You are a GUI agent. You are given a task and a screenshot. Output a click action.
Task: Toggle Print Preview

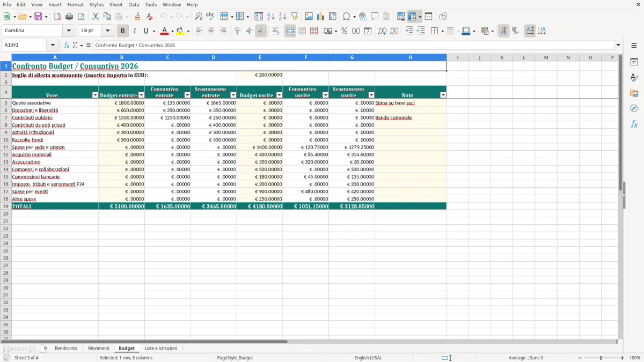pyautogui.click(x=81, y=17)
